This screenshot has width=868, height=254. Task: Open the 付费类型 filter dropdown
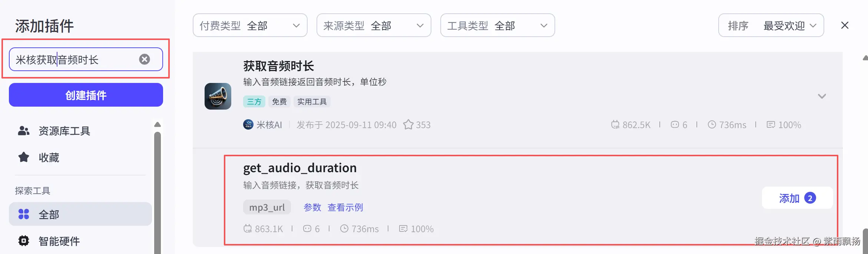[250, 26]
